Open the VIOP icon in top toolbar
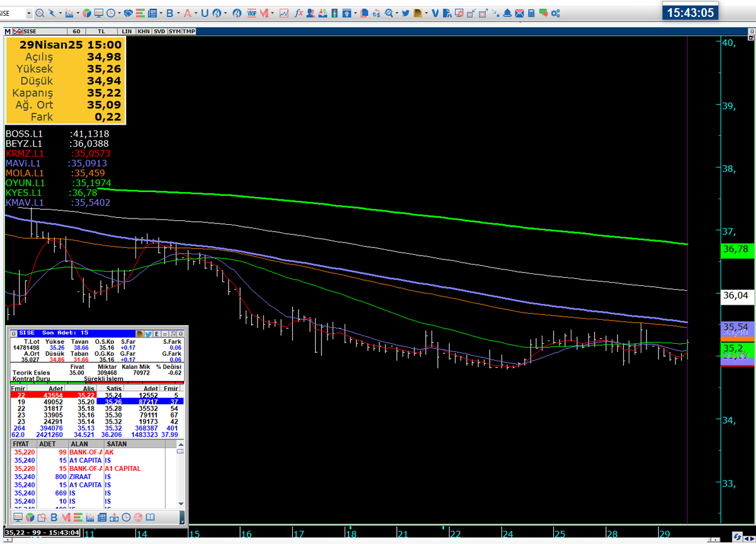 [x=252, y=13]
